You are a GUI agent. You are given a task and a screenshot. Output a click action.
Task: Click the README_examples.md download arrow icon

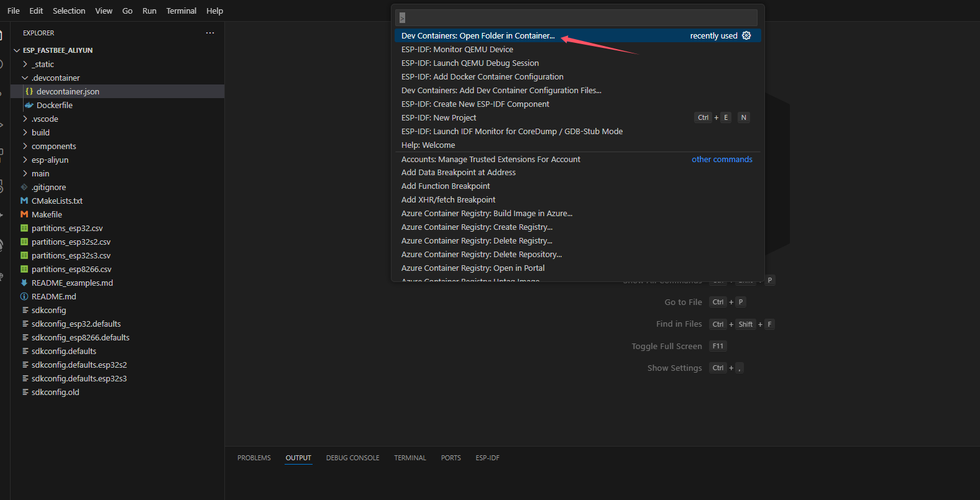[24, 283]
